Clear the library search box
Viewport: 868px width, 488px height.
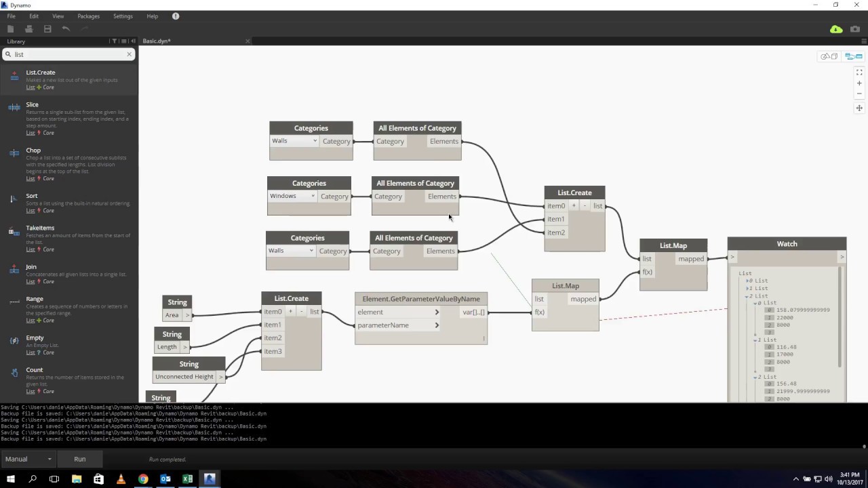point(129,54)
